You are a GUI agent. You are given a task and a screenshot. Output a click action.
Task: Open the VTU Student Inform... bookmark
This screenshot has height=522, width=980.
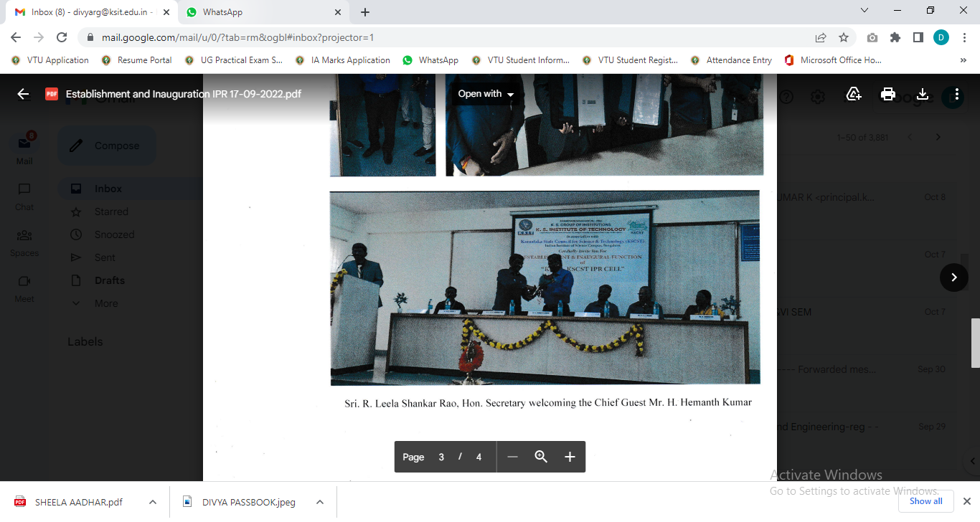(521, 60)
